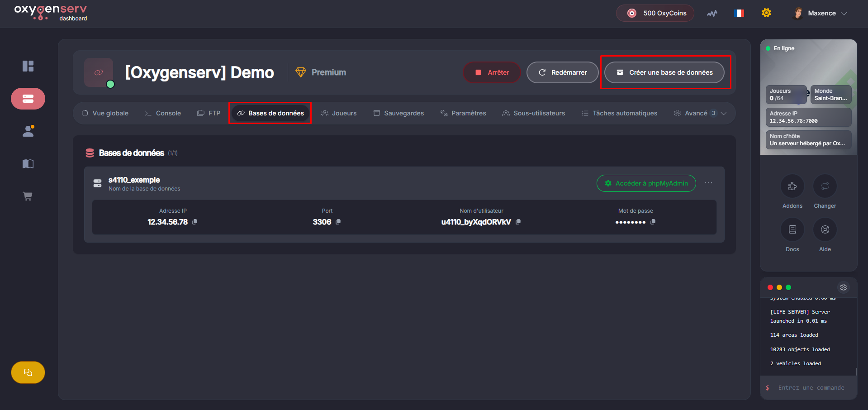Switch to the Console tab
This screenshot has width=868, height=410.
[x=163, y=113]
